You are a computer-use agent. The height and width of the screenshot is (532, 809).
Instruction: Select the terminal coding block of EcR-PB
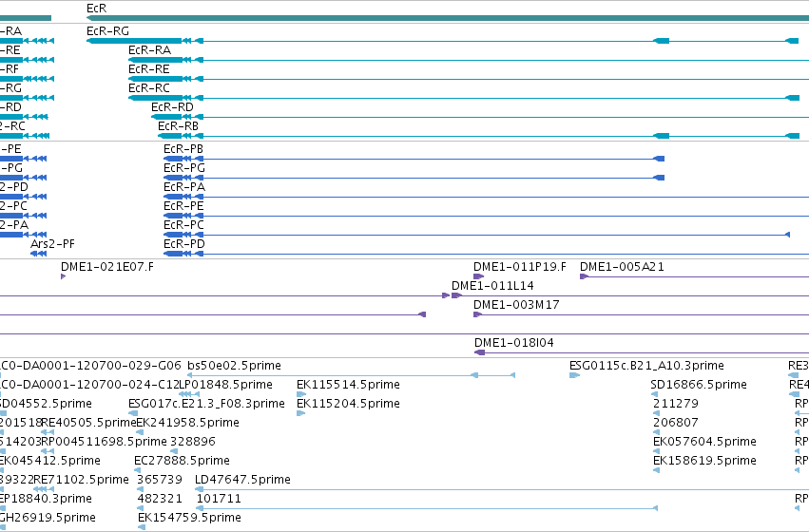[659, 159]
